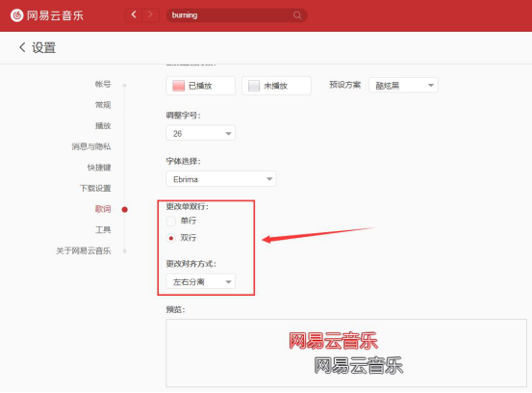Viewport: 532px width, 393px height.
Task: Open the 工具 settings section
Action: pyautogui.click(x=103, y=230)
